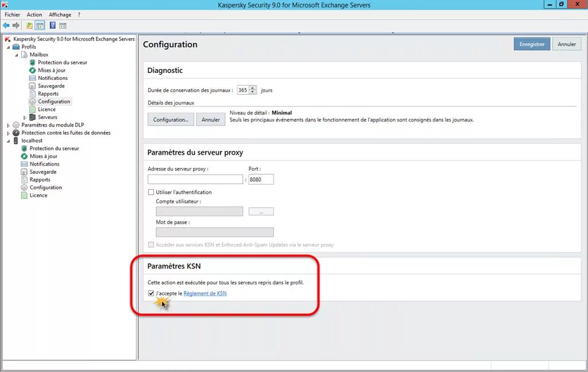This screenshot has width=588, height=372.
Task: Click the Kaspersky root node icon
Action: [8, 39]
